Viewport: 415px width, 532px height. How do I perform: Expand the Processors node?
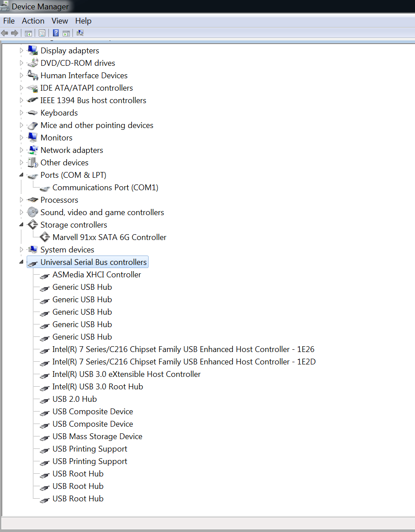pos(21,200)
